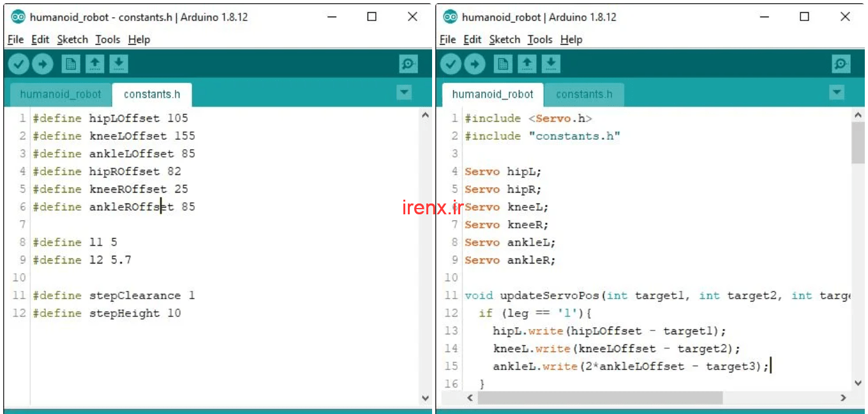
Task: Open File menu in right window
Action: [447, 40]
